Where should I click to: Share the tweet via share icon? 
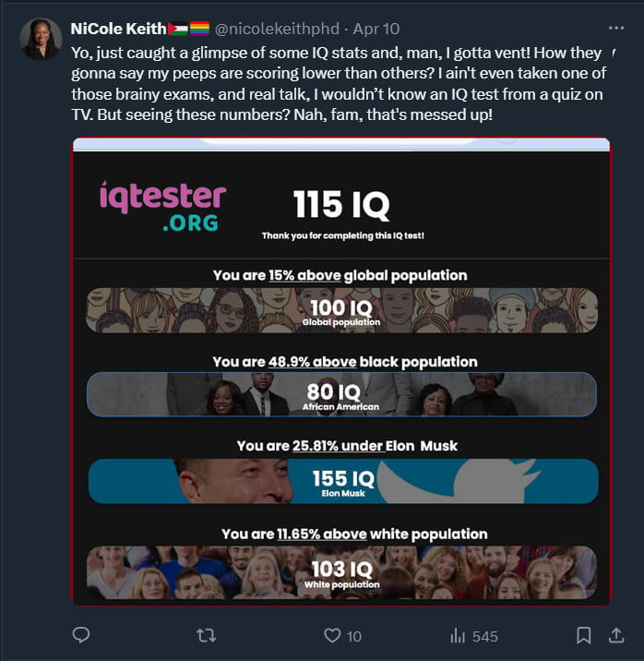616,635
